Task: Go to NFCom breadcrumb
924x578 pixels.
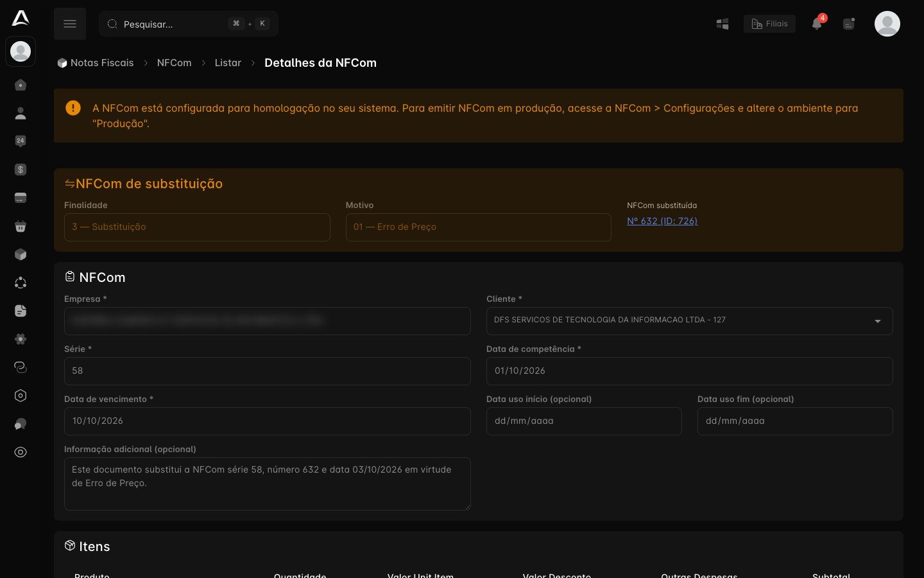Action: click(x=175, y=63)
